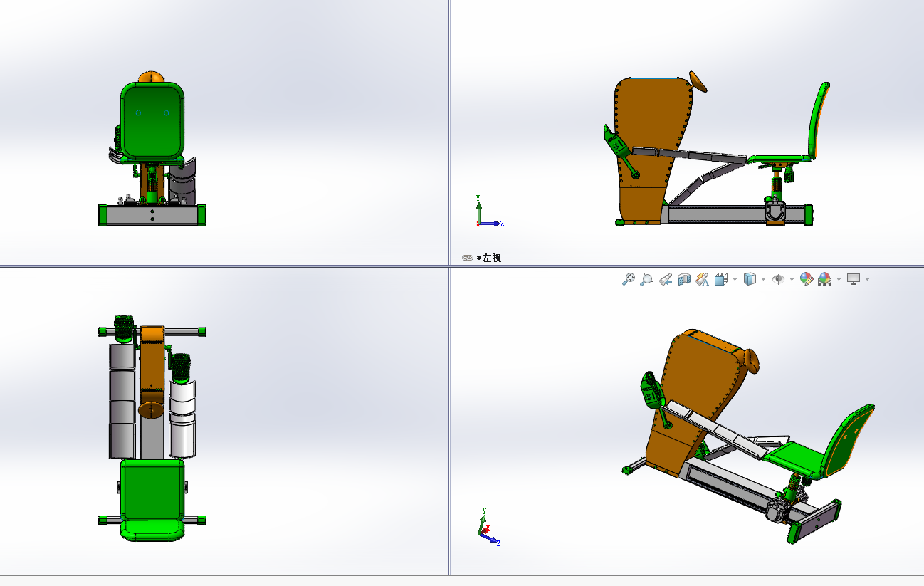Open the Dynamic Annotation Views icon
The height and width of the screenshot is (586, 924).
click(703, 279)
